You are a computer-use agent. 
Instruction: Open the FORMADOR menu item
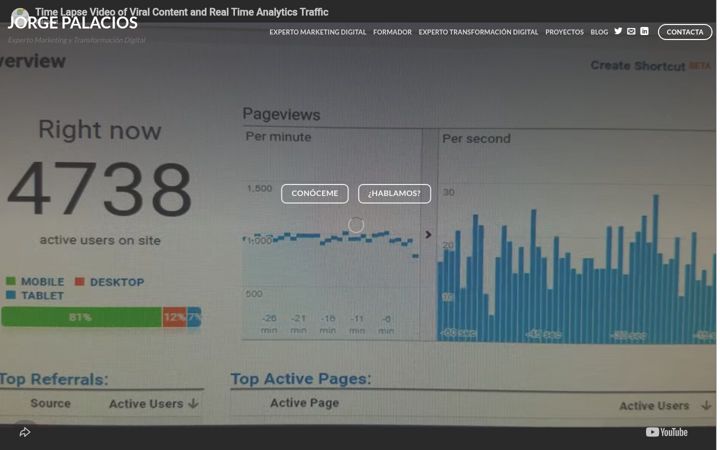(x=392, y=32)
